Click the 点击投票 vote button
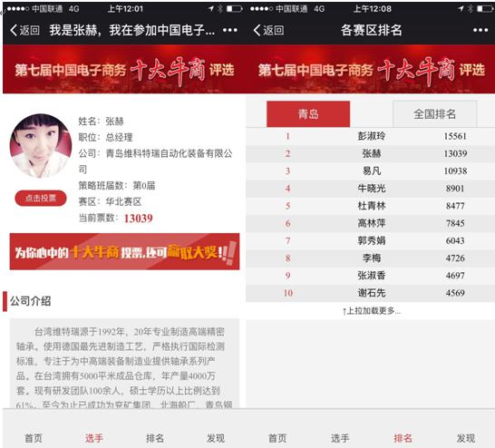 tap(41, 199)
